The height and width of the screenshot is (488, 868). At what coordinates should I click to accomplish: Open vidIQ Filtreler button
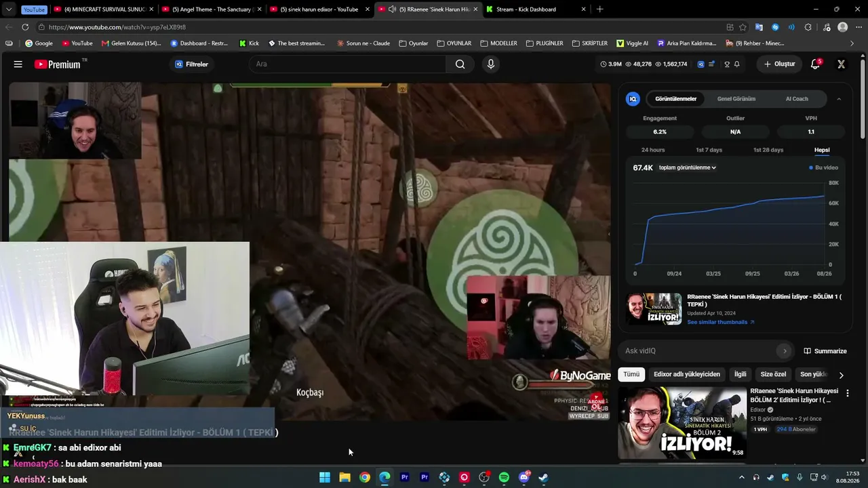pos(192,64)
